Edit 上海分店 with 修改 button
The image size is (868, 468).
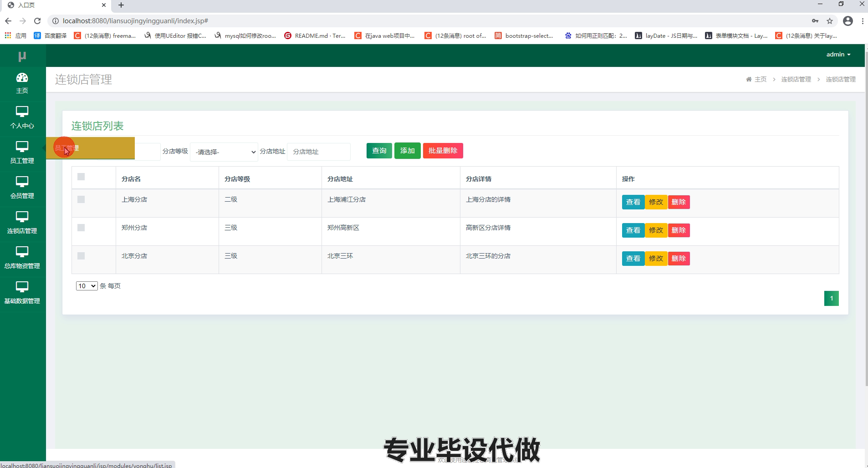tap(656, 202)
